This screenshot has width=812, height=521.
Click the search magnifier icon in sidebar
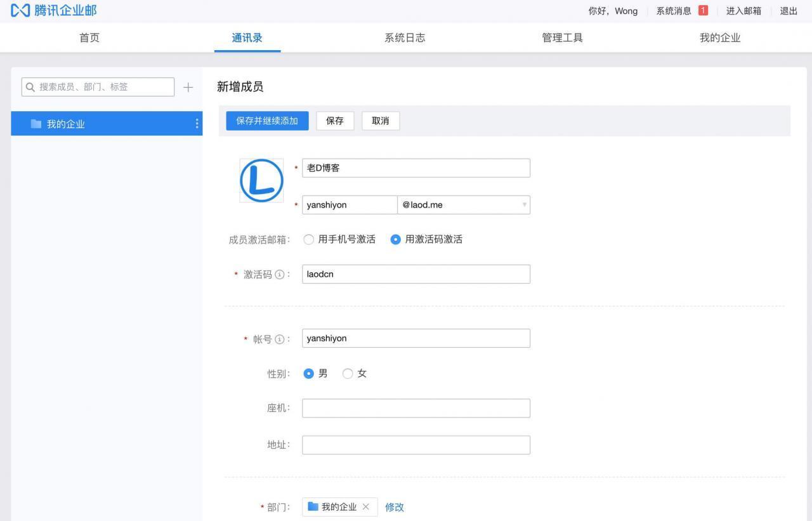click(x=30, y=87)
